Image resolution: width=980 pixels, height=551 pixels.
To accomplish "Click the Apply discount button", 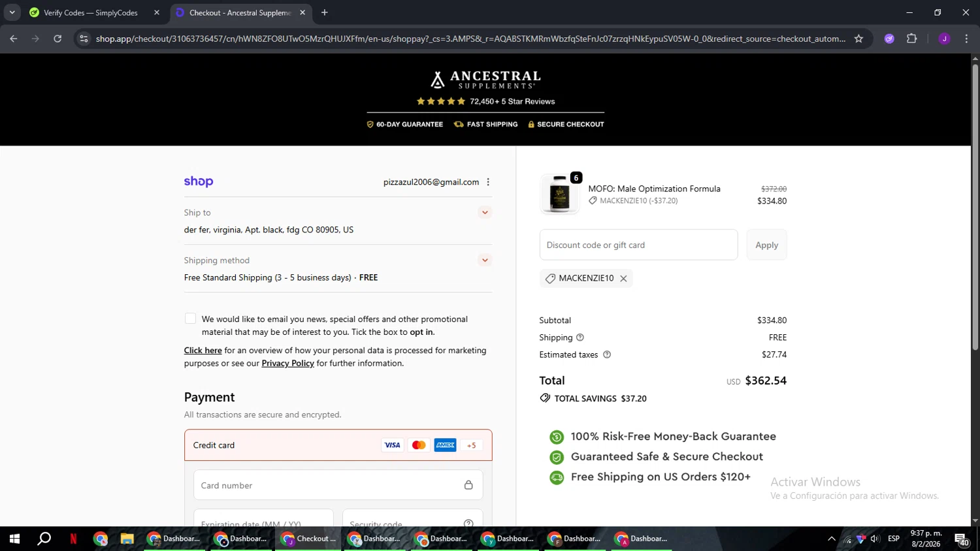I will tap(766, 245).
